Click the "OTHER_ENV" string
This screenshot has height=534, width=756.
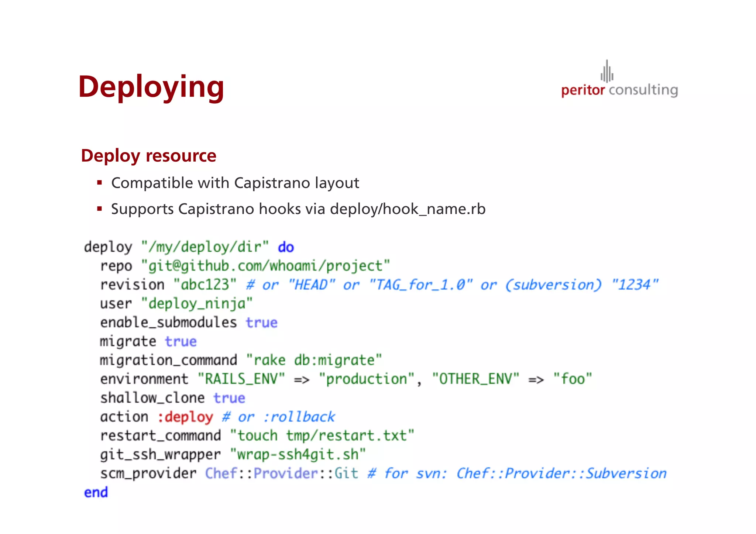point(475,379)
